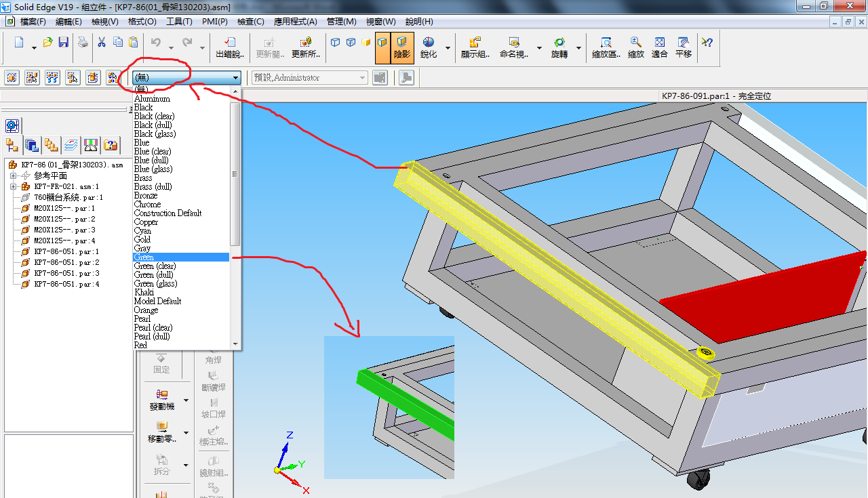The width and height of the screenshot is (868, 498).
Task: Open the Redo history dropdown arrow
Action: 201,48
